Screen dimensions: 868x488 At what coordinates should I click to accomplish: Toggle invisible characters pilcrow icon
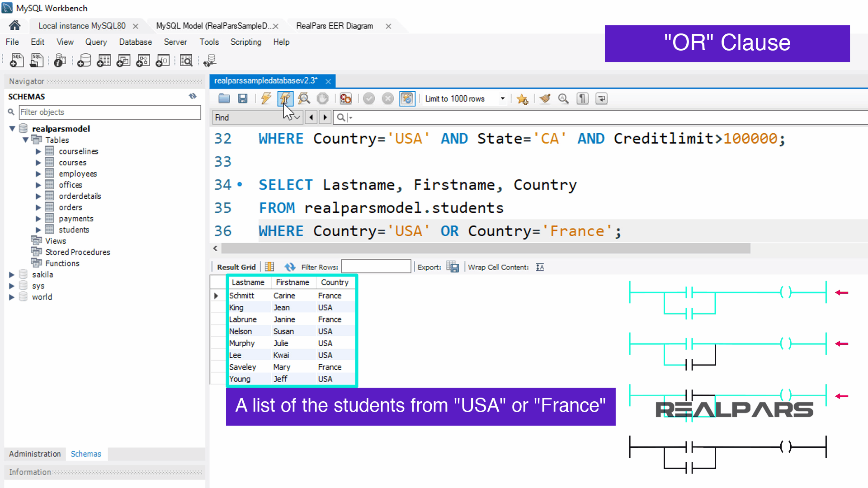coord(583,99)
